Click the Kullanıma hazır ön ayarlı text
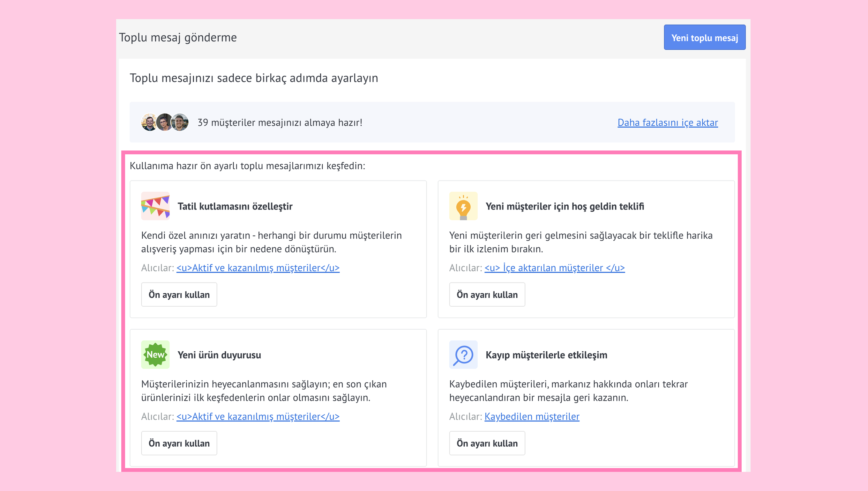Screen dimensions: 868x491 point(247,166)
